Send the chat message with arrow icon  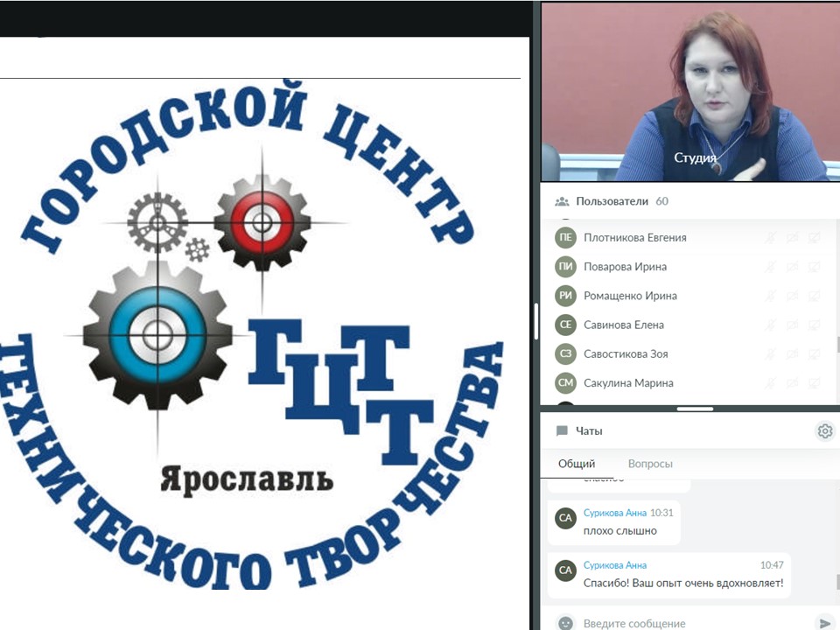pyautogui.click(x=825, y=623)
